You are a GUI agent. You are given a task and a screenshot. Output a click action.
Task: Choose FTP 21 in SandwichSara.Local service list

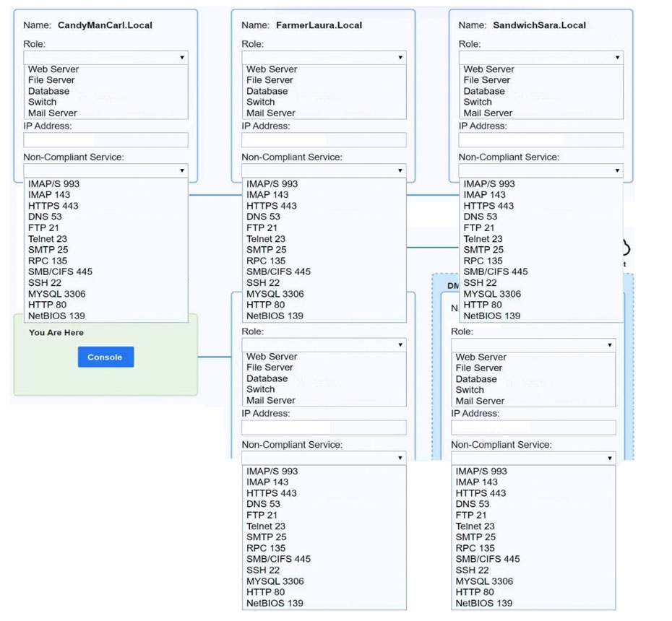pos(479,227)
